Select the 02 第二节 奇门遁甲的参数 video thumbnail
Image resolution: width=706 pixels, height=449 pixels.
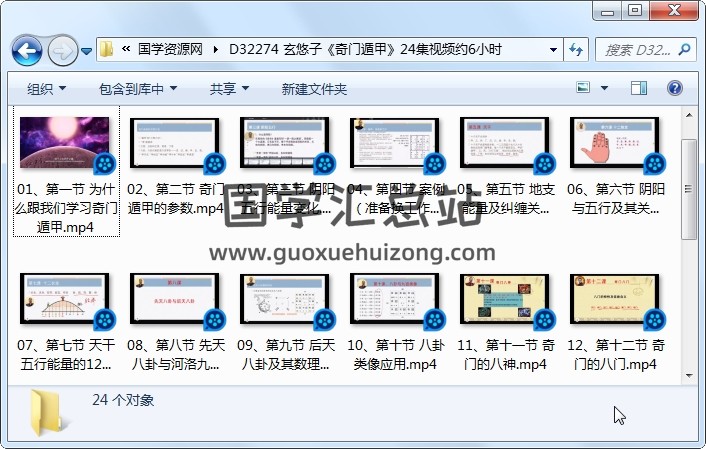tap(174, 143)
